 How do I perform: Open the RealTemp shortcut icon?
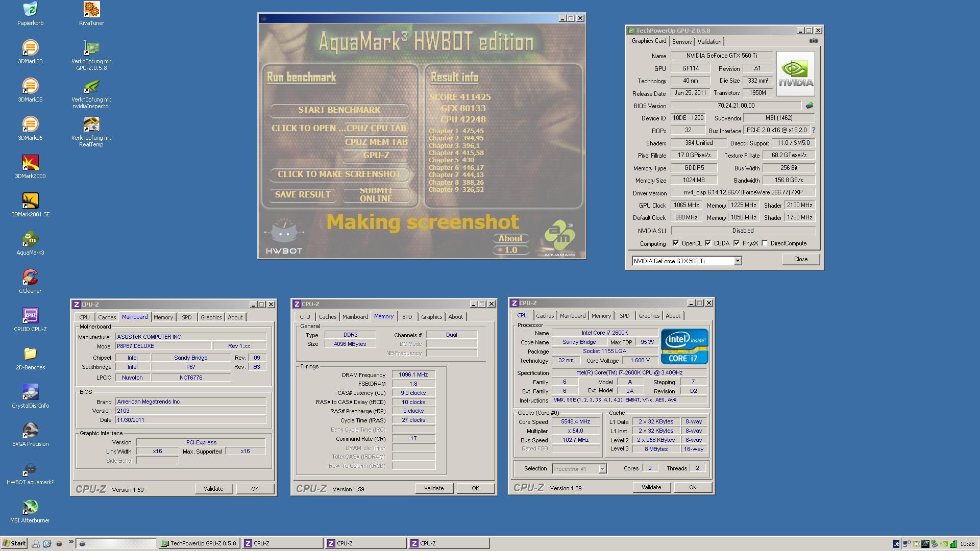click(x=91, y=124)
